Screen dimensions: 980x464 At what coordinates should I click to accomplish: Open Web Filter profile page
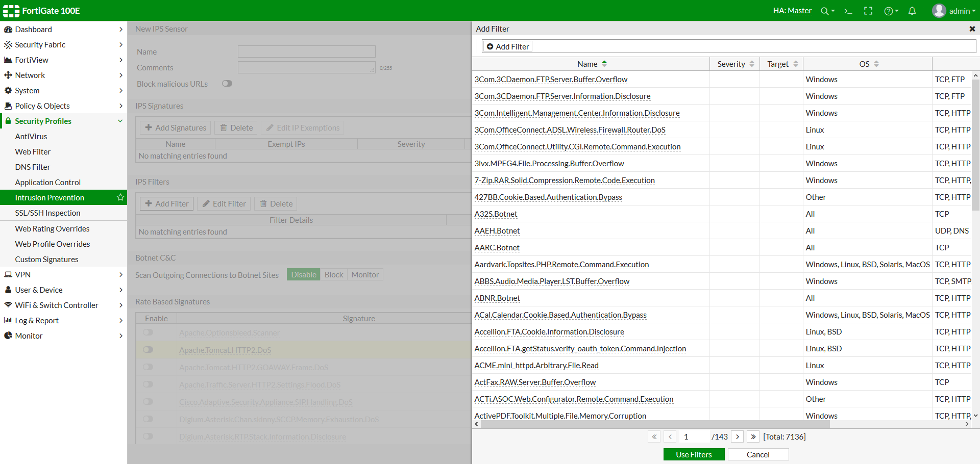point(33,152)
